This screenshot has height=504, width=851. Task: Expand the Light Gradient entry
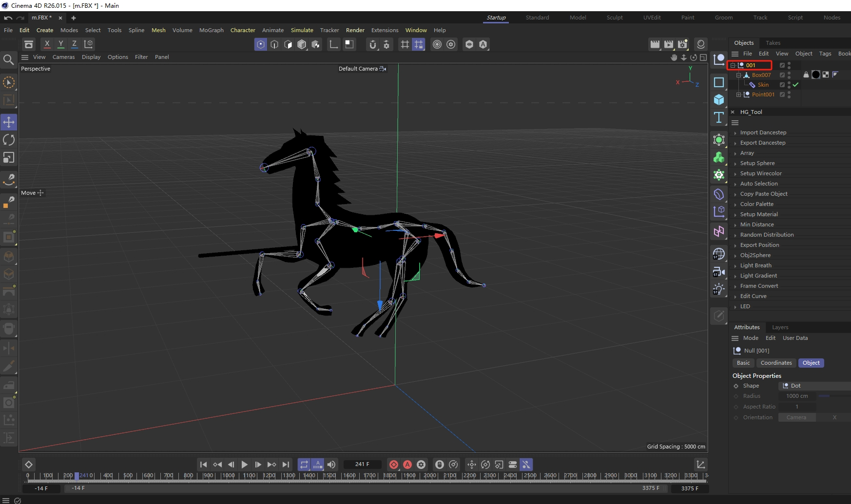tap(735, 276)
